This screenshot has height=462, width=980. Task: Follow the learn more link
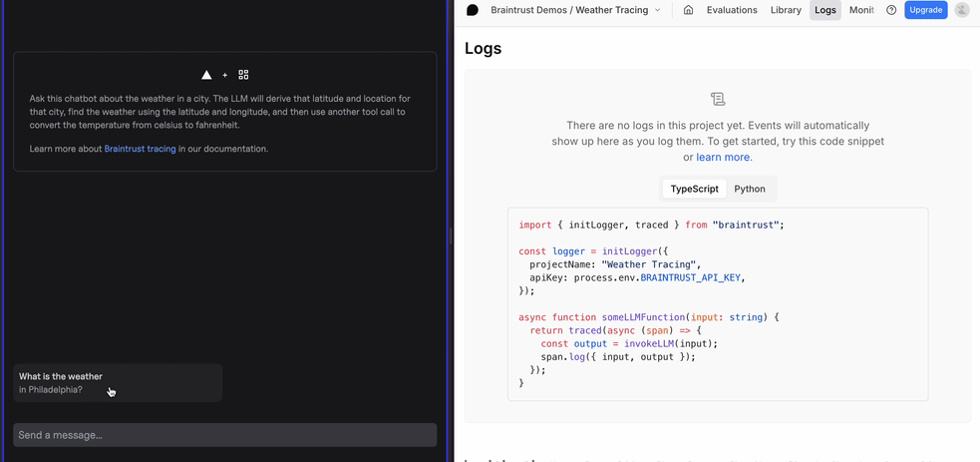(723, 157)
